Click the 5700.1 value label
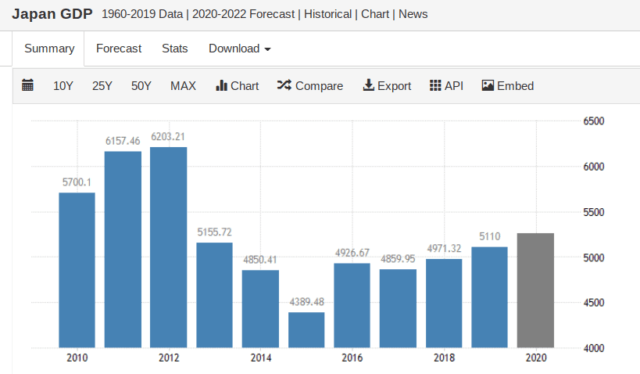The image size is (640, 374). 77,182
